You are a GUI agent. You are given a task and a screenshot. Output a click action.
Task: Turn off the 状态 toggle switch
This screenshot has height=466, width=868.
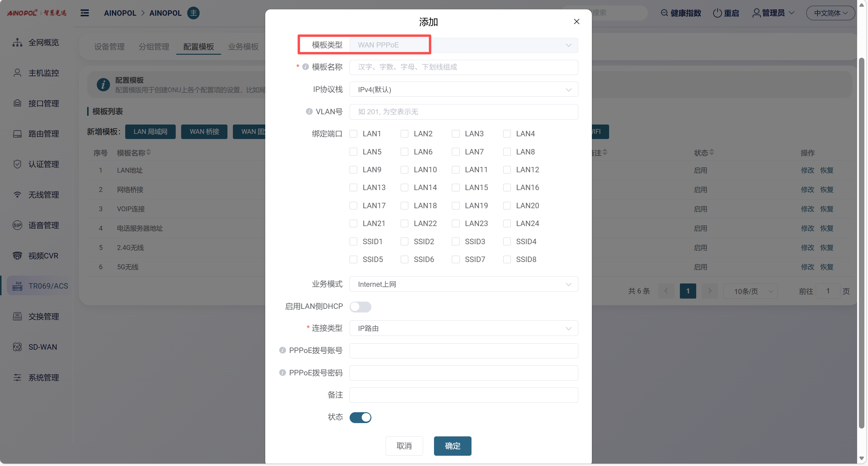(x=360, y=417)
